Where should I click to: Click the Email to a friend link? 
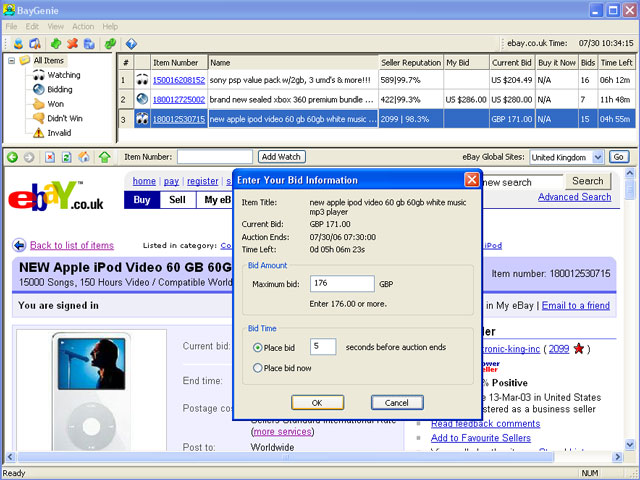[x=576, y=305]
